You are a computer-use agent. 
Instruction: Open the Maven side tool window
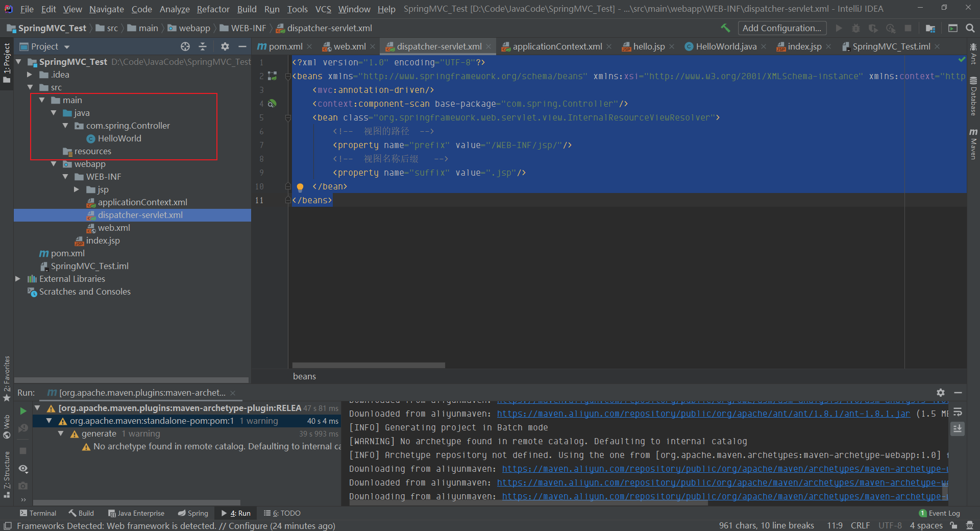click(x=973, y=143)
